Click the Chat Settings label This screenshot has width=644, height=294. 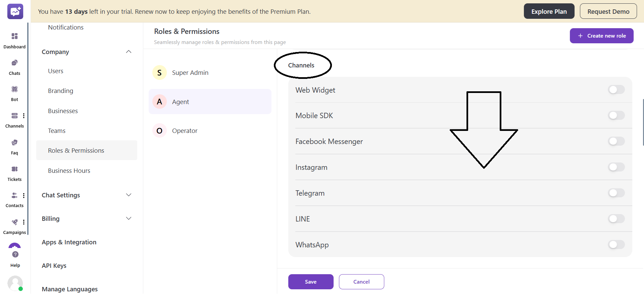(x=61, y=195)
